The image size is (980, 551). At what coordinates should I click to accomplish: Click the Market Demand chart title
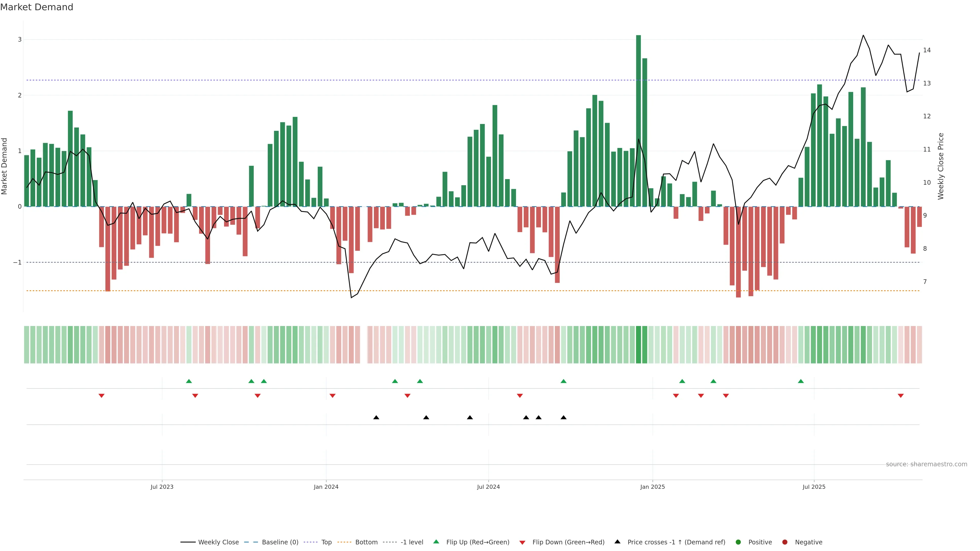[x=36, y=7]
